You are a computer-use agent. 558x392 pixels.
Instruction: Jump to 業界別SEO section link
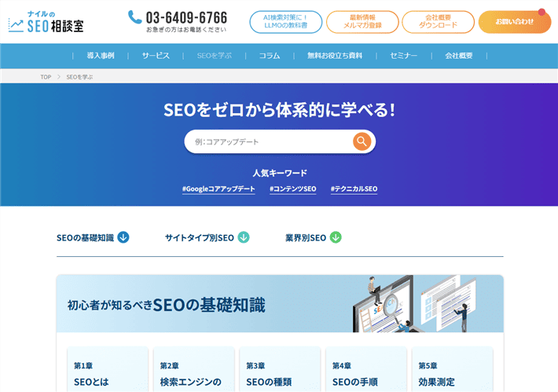[x=306, y=237]
